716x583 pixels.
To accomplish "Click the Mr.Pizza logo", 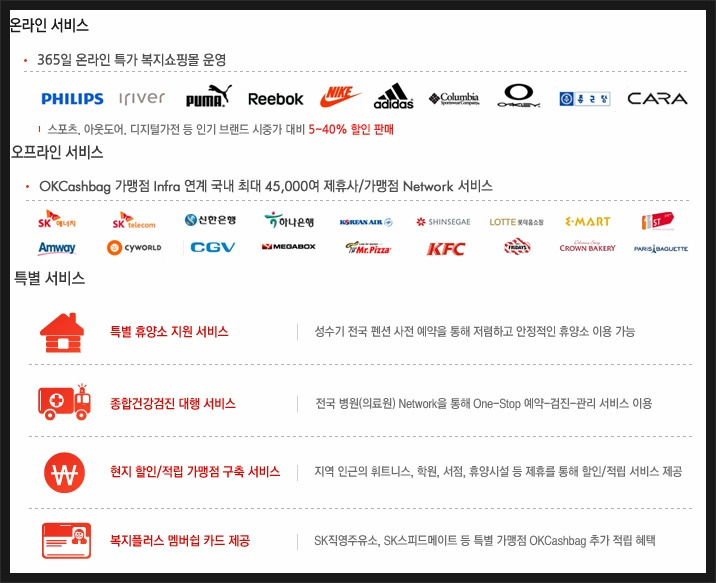I will click(x=368, y=247).
